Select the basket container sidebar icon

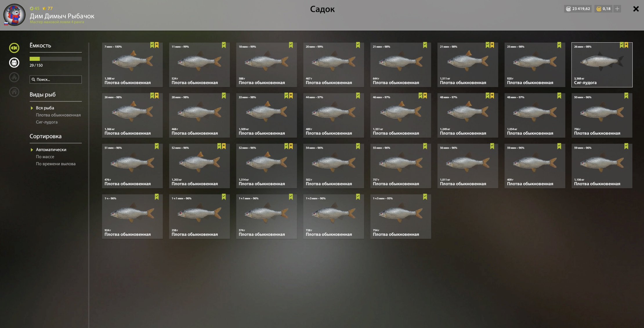pyautogui.click(x=14, y=63)
